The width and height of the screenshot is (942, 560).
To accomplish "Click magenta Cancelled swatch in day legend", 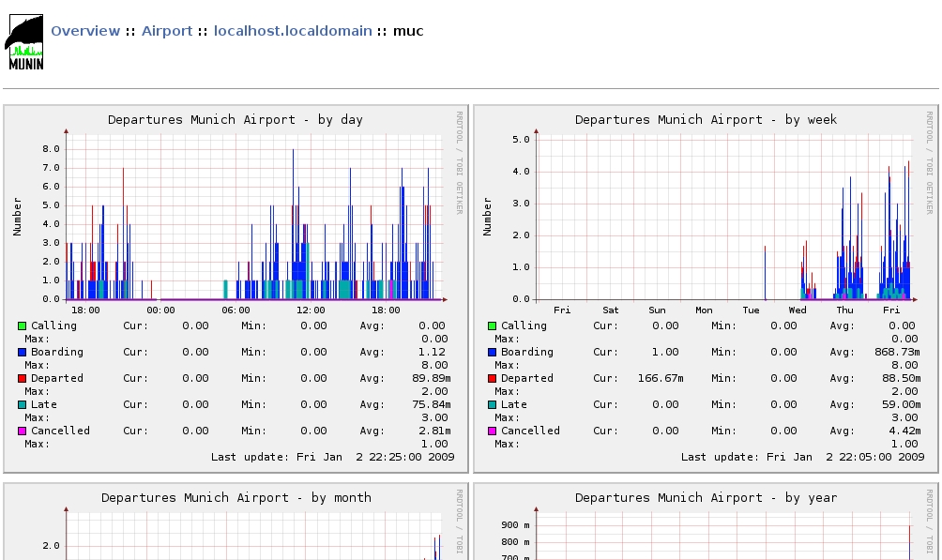I will coord(22,431).
